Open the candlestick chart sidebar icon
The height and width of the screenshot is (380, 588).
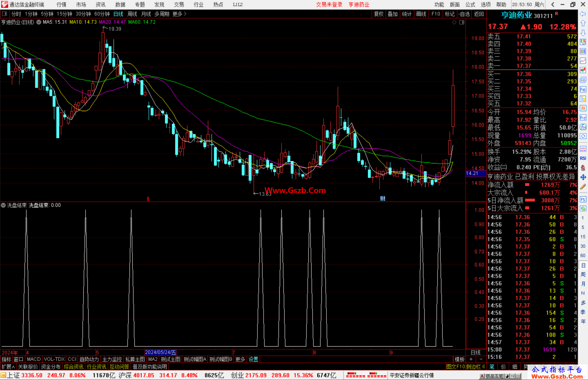tap(583, 70)
